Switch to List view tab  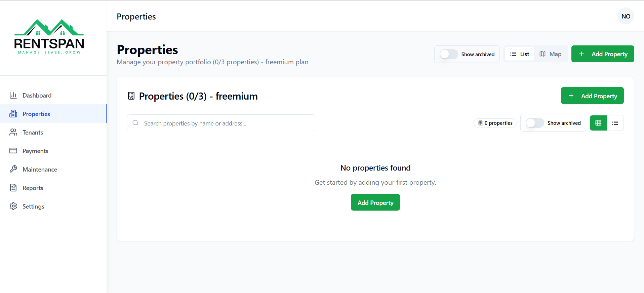point(520,54)
